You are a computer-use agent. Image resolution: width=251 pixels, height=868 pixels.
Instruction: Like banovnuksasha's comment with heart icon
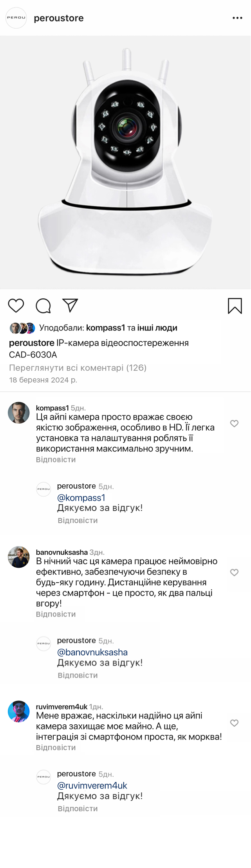pos(234,572)
